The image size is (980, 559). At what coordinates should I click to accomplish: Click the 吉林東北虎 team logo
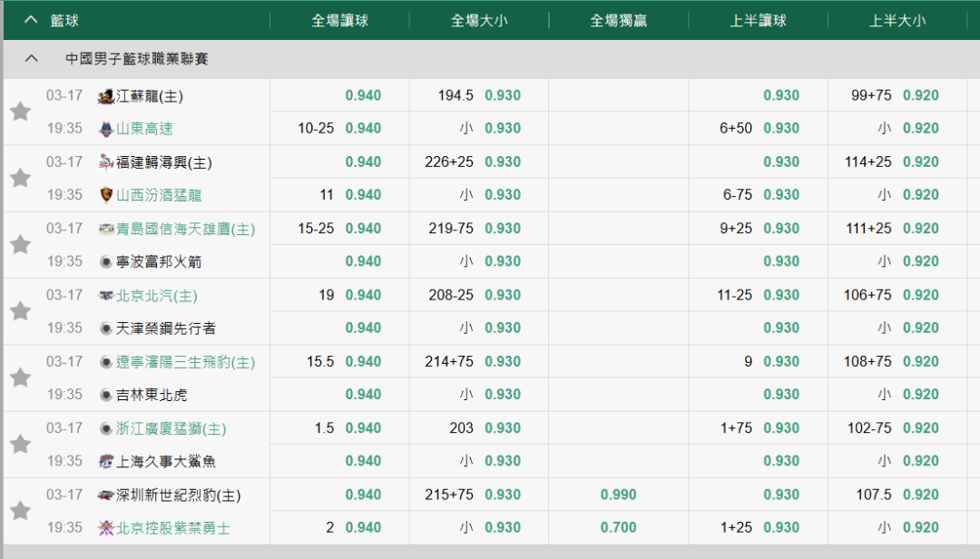[106, 395]
